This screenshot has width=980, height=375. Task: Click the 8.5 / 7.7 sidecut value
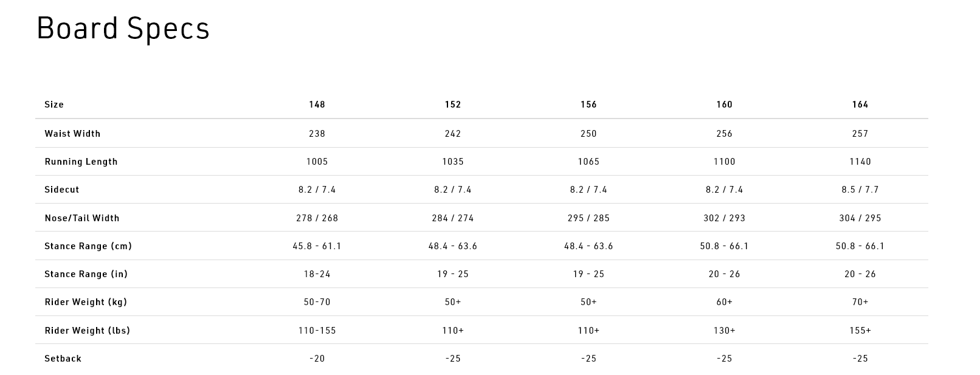point(860,190)
